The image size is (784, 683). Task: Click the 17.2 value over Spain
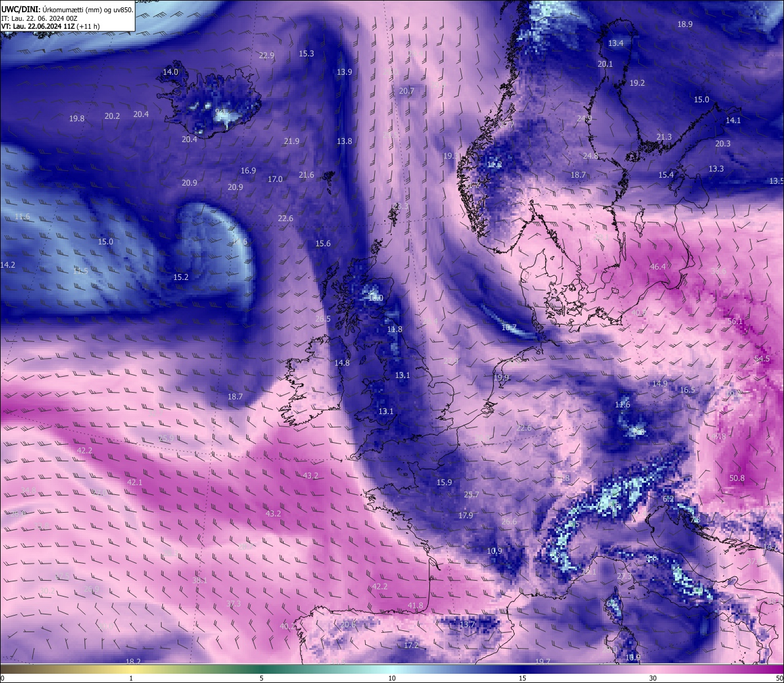pos(411,646)
